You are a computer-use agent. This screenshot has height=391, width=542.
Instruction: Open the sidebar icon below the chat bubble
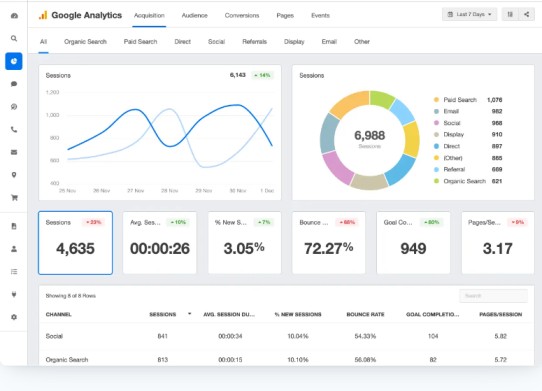tap(14, 107)
